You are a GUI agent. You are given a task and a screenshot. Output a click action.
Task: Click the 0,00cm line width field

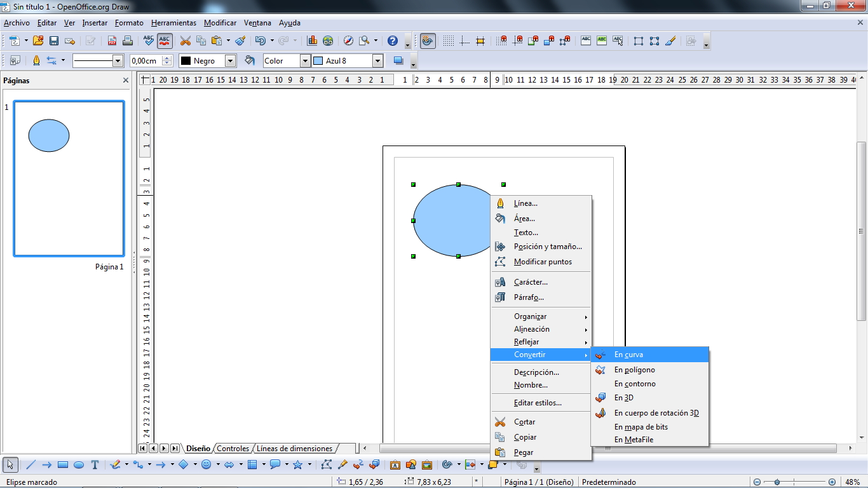[146, 61]
